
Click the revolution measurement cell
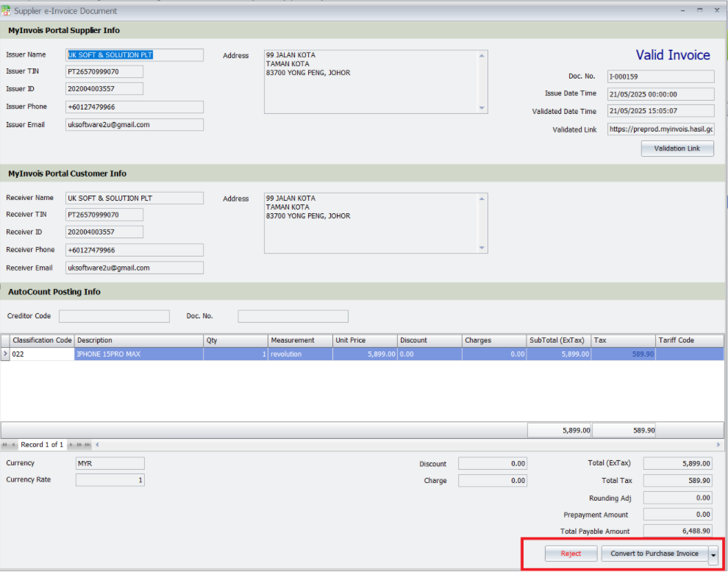[x=301, y=354]
